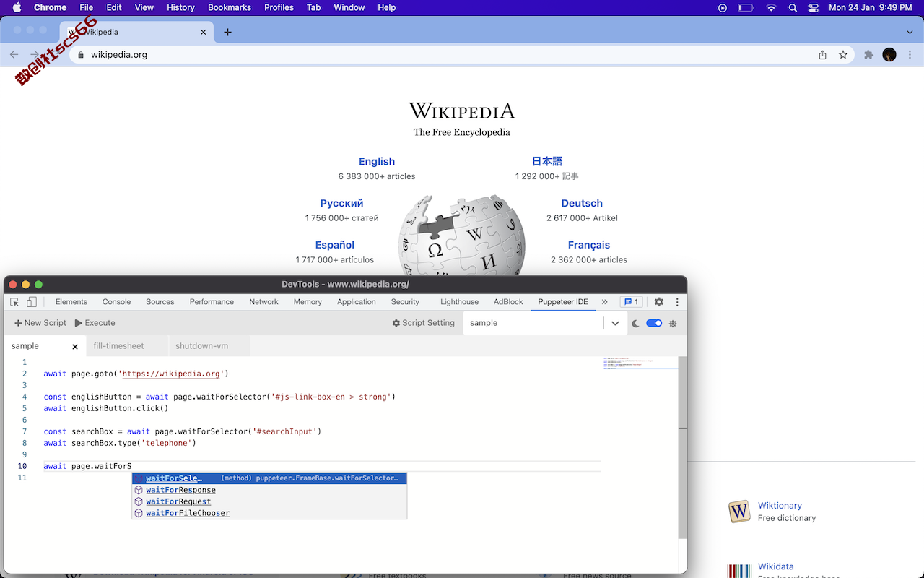Screen dimensions: 924x578
Task: Click the code minimap preview
Action: coord(640,363)
